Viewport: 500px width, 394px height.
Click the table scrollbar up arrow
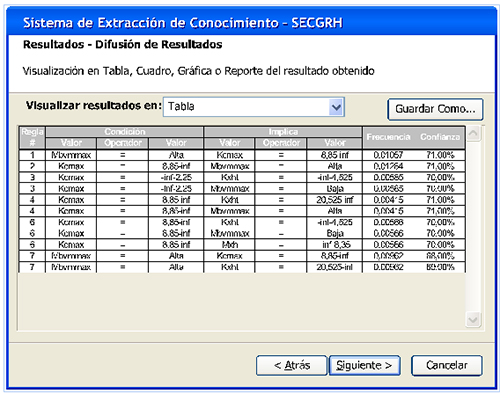(x=473, y=134)
